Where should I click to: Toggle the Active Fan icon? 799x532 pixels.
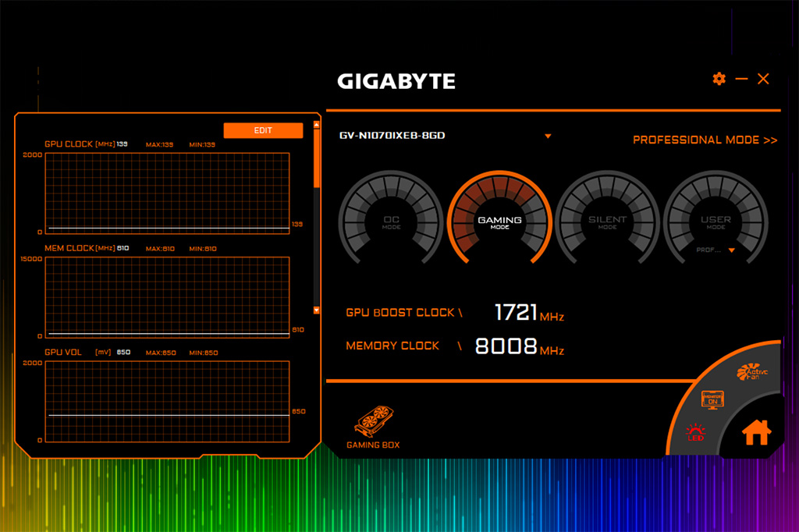(x=751, y=372)
